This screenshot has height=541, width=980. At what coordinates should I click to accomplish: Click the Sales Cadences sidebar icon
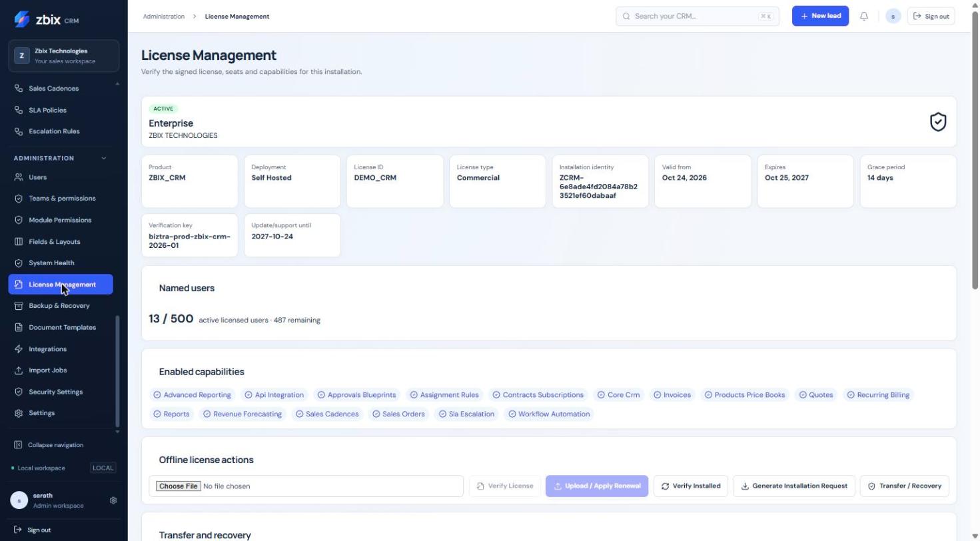point(19,89)
